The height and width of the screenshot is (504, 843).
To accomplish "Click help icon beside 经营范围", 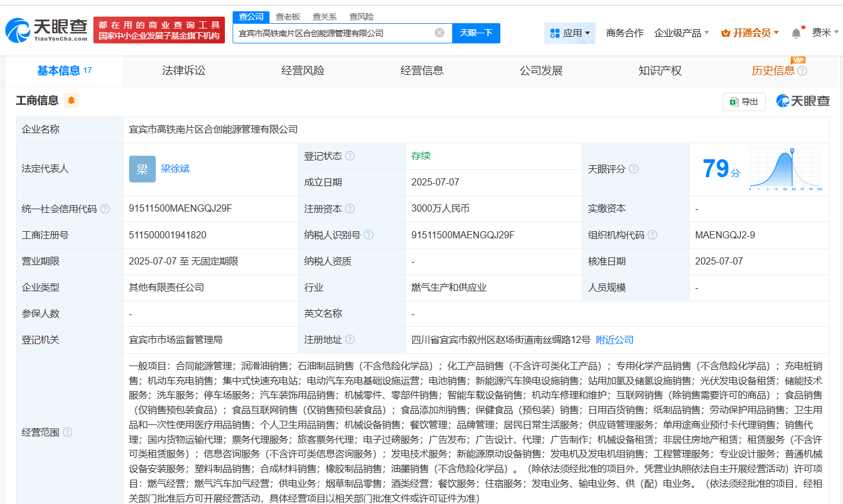I will [x=67, y=432].
